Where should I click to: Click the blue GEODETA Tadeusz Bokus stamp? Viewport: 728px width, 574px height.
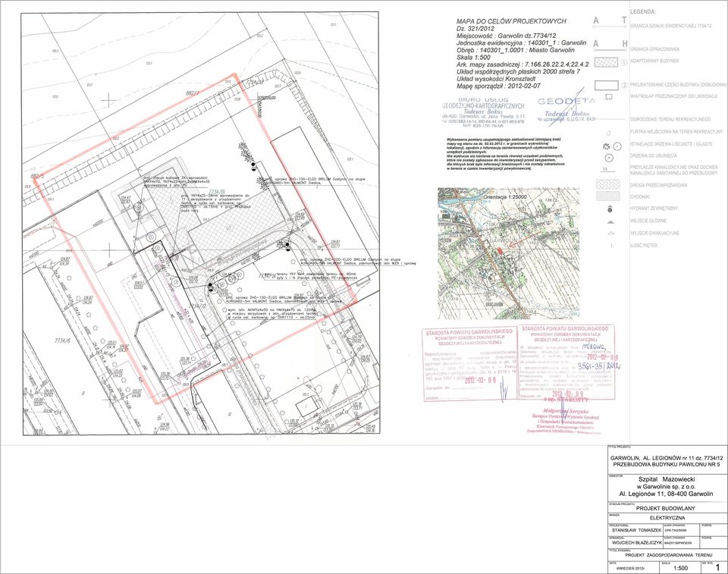tap(566, 111)
